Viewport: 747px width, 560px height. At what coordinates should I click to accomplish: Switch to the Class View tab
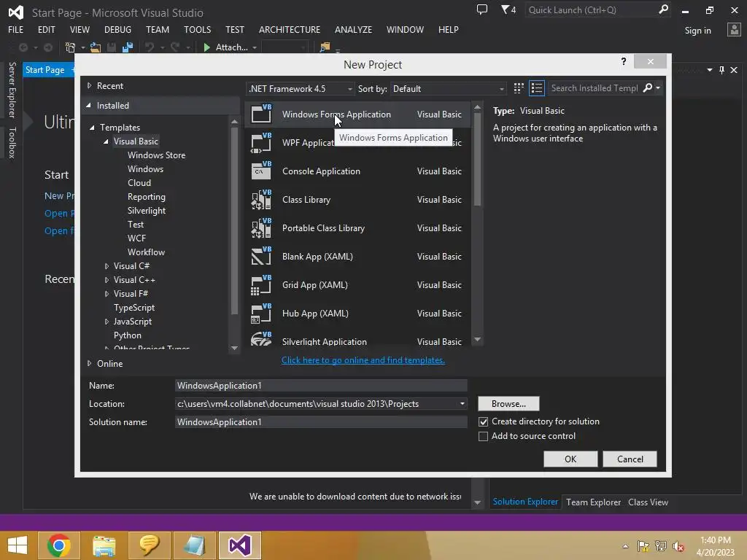pyautogui.click(x=648, y=502)
